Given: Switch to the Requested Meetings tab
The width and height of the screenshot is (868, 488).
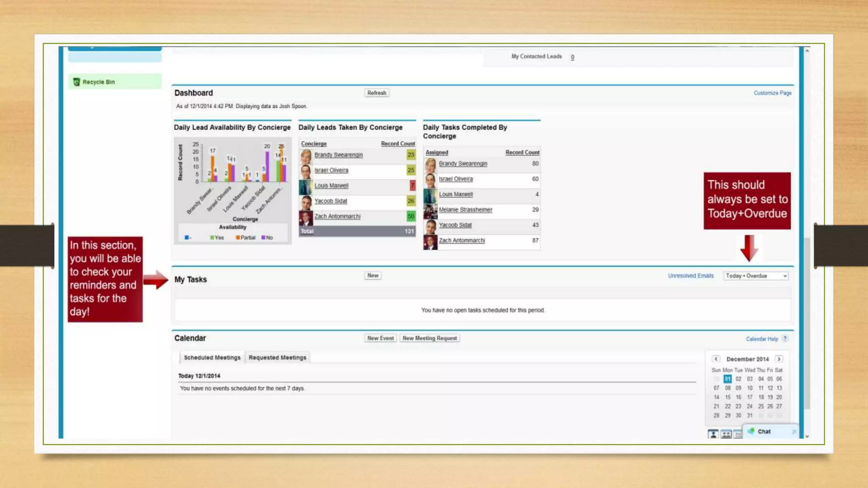Looking at the screenshot, I should (277, 358).
